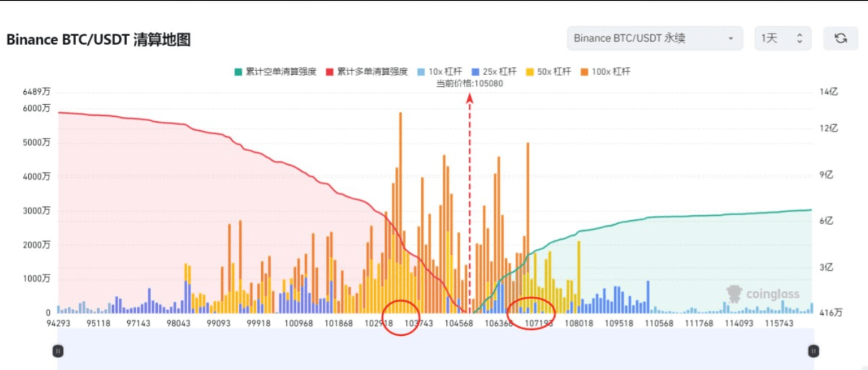This screenshot has width=868, height=370.
Task: Click the refresh chart icon button
Action: coord(840,38)
